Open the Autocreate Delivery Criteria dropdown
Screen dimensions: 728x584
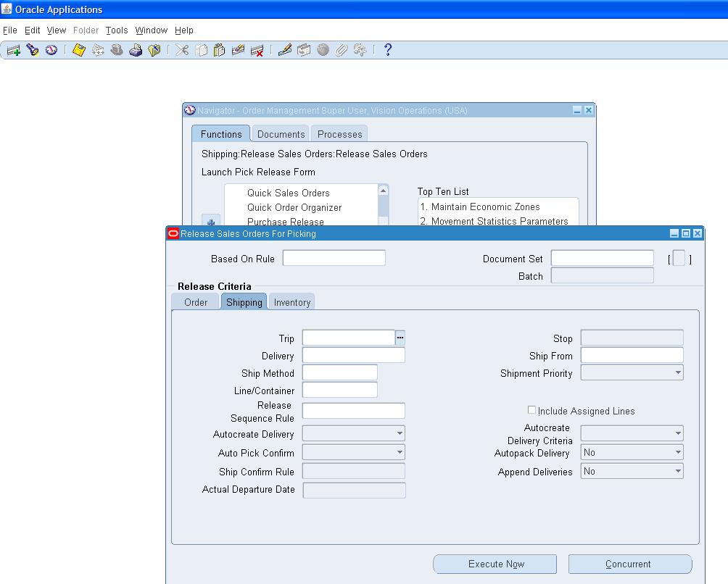[x=678, y=433]
